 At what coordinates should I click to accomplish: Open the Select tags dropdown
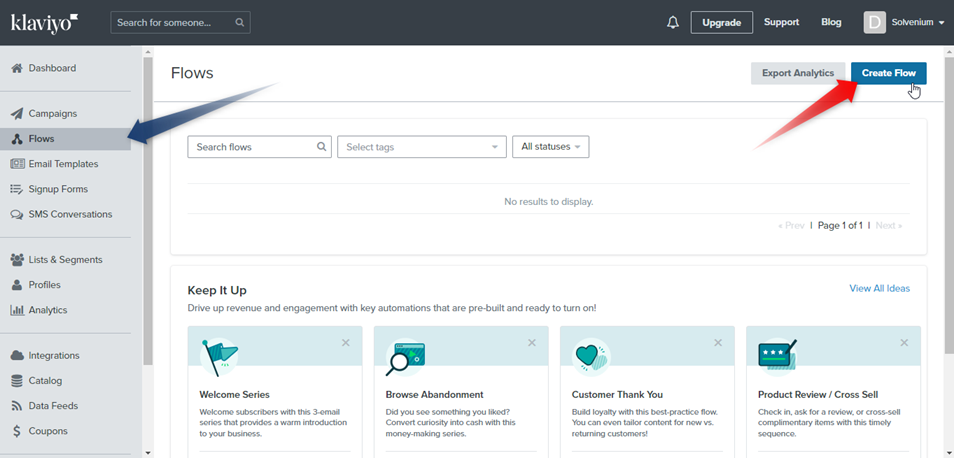tap(422, 147)
